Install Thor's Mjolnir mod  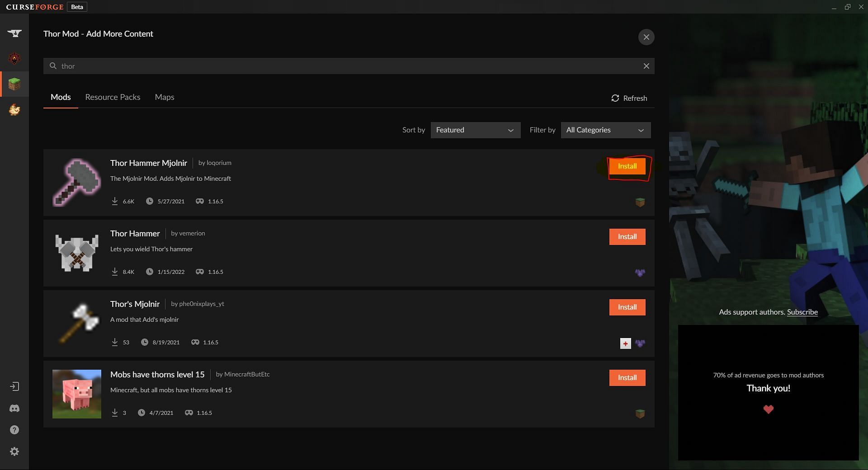pyautogui.click(x=627, y=307)
